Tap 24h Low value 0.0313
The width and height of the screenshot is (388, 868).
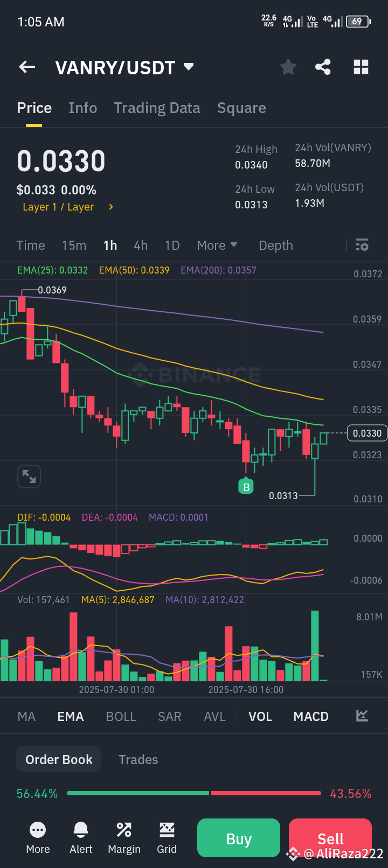click(251, 205)
